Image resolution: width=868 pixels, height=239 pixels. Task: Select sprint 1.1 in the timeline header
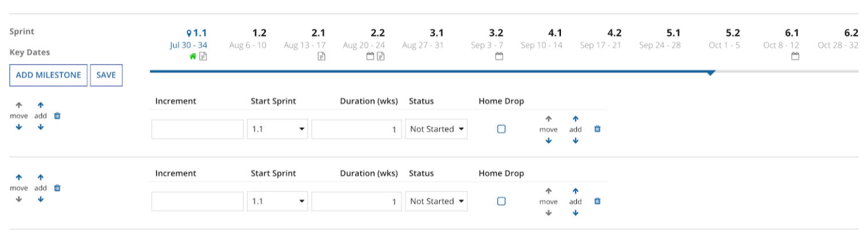tap(197, 33)
